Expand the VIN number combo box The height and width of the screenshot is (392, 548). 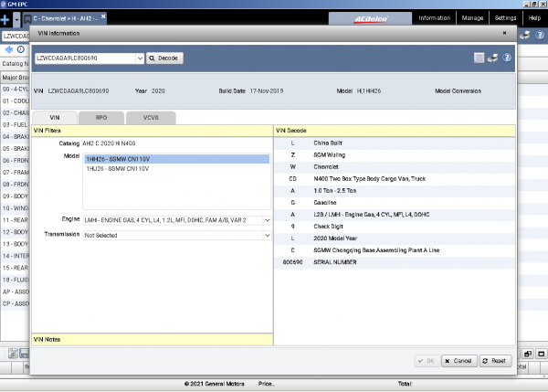click(x=140, y=58)
